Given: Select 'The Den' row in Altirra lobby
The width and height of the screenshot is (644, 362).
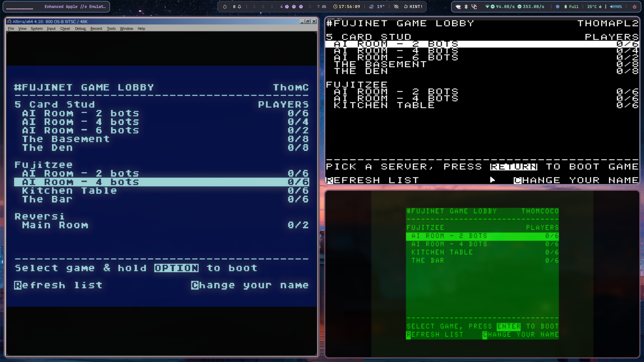Looking at the screenshot, I should point(161,148).
